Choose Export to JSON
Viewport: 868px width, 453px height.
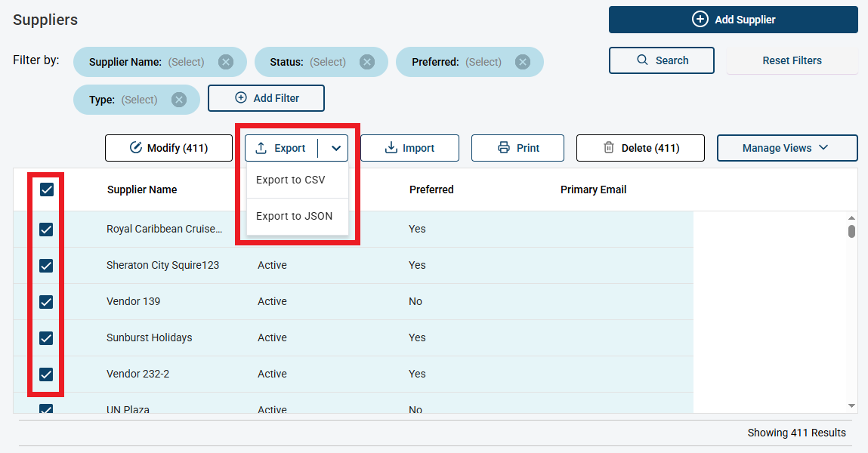(x=298, y=216)
